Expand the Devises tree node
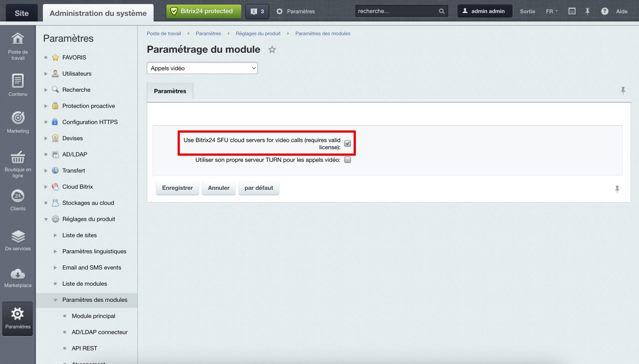 [x=46, y=138]
